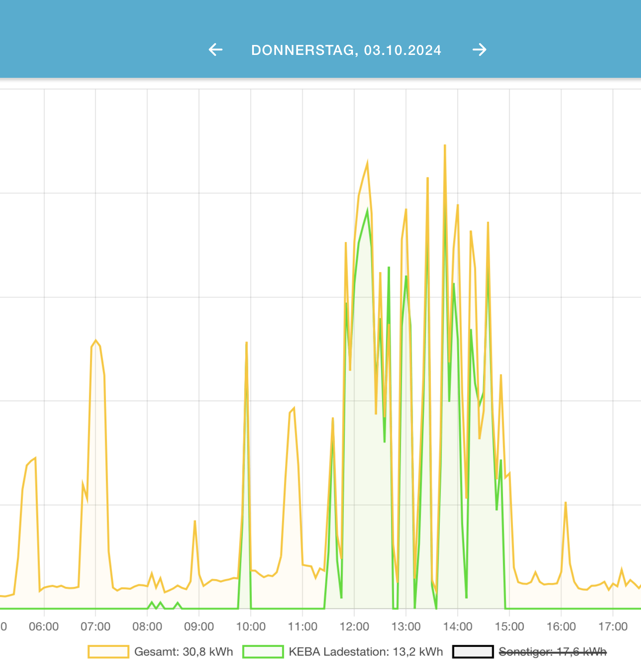This screenshot has height=672, width=641.
Task: Toggle the Gesamt series via its legend label
Action: (x=183, y=652)
